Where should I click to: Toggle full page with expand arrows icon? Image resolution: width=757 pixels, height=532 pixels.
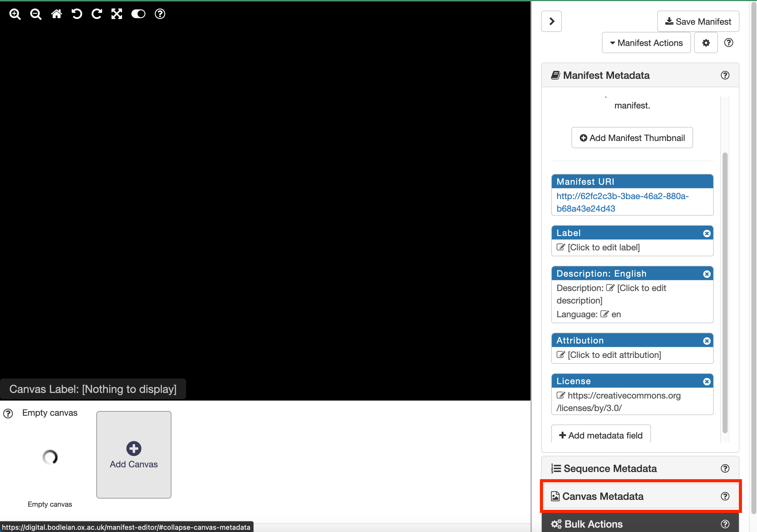pos(117,14)
